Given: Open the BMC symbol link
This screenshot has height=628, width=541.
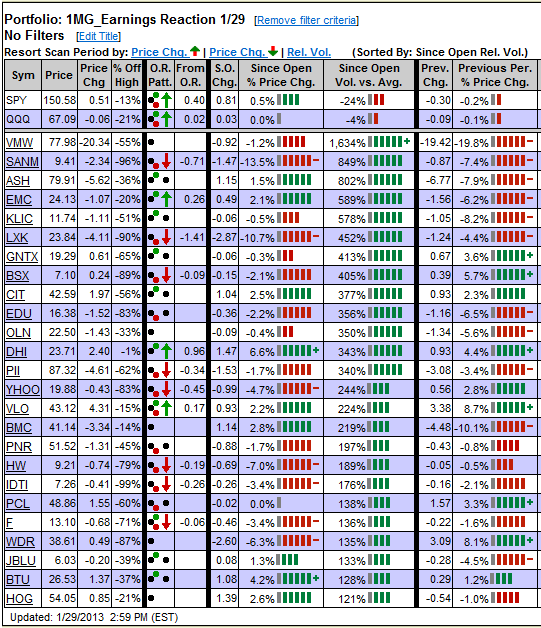Looking at the screenshot, I should coord(19,428).
